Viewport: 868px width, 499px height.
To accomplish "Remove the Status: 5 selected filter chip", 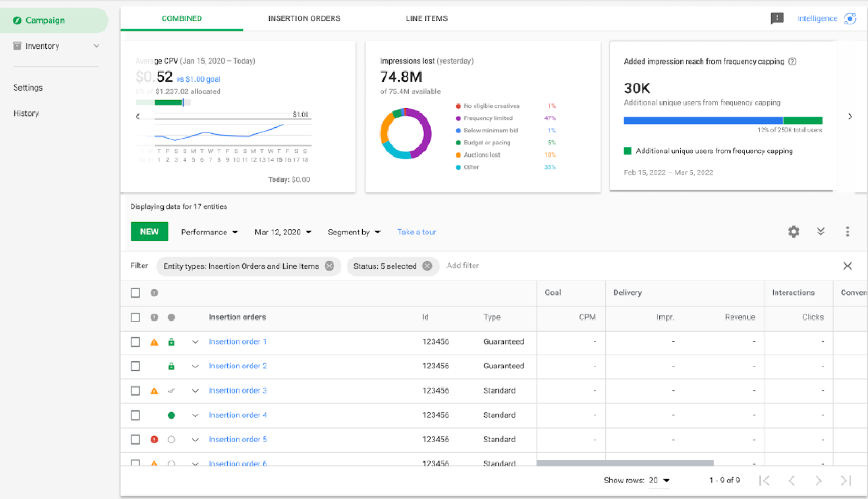I will (427, 266).
